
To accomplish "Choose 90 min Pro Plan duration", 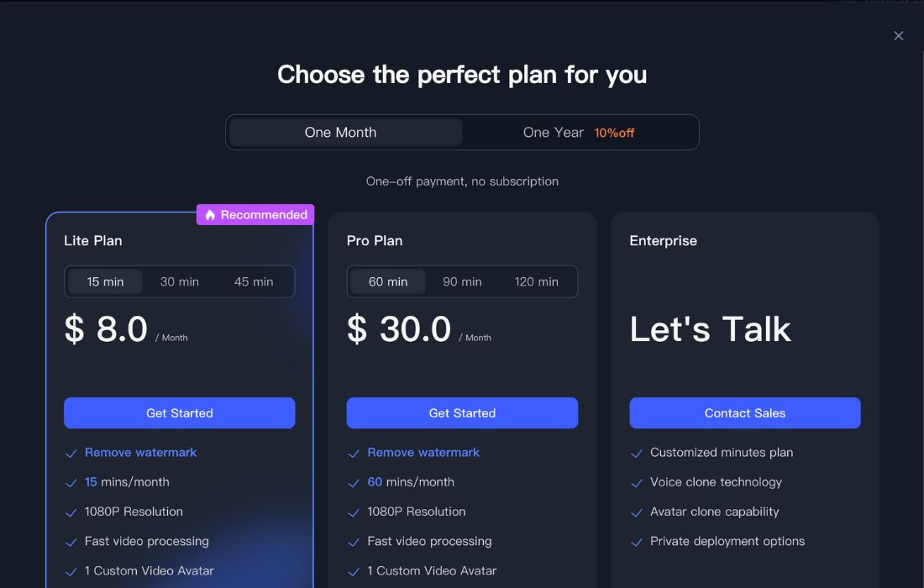I will 462,282.
